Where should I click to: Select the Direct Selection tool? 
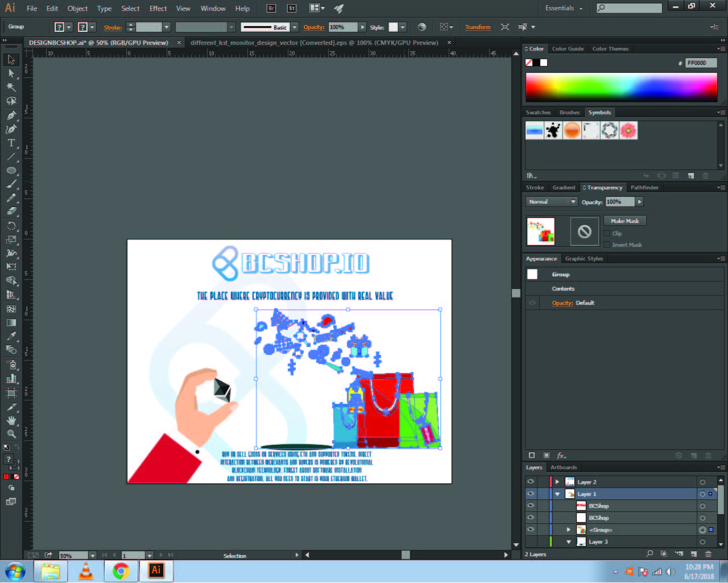[x=11, y=73]
